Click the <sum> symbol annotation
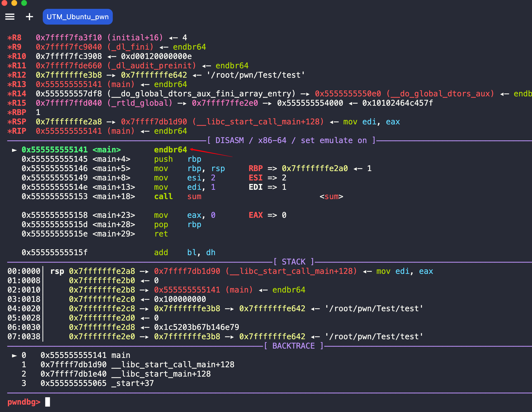 point(331,196)
